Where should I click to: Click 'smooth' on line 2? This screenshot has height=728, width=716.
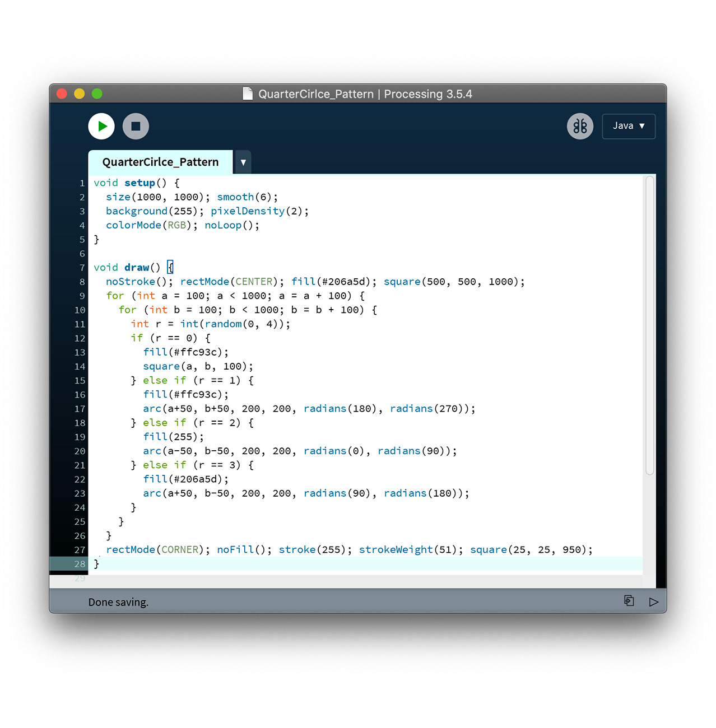click(235, 197)
